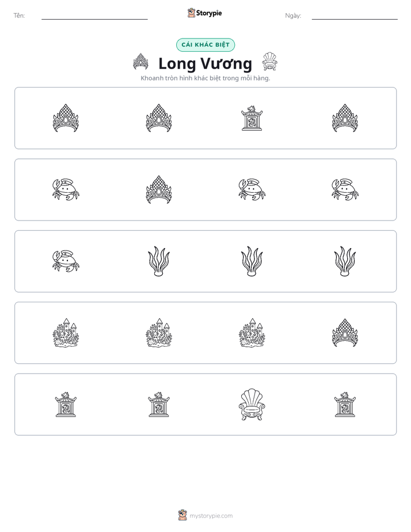Click the Tên name line
Screen dimensions: 411x532
94,16
